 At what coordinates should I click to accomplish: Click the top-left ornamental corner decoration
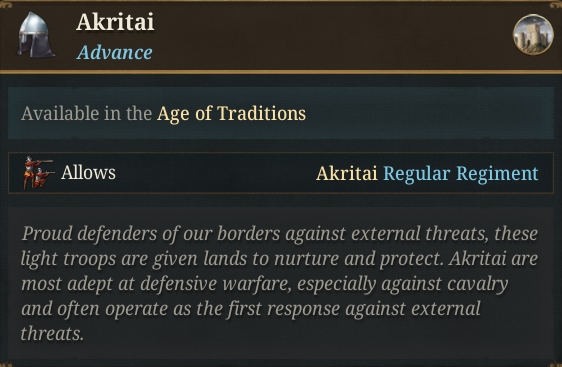pos(6,5)
